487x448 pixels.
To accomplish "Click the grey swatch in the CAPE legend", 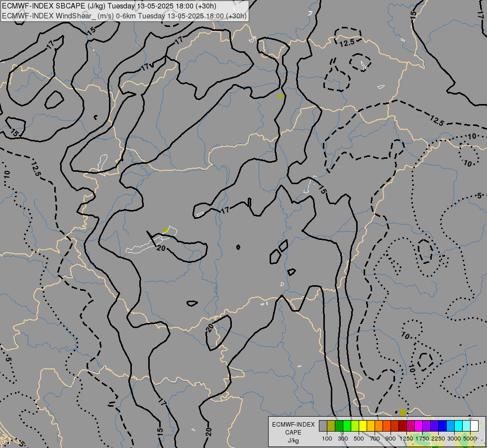I will coord(323,426).
